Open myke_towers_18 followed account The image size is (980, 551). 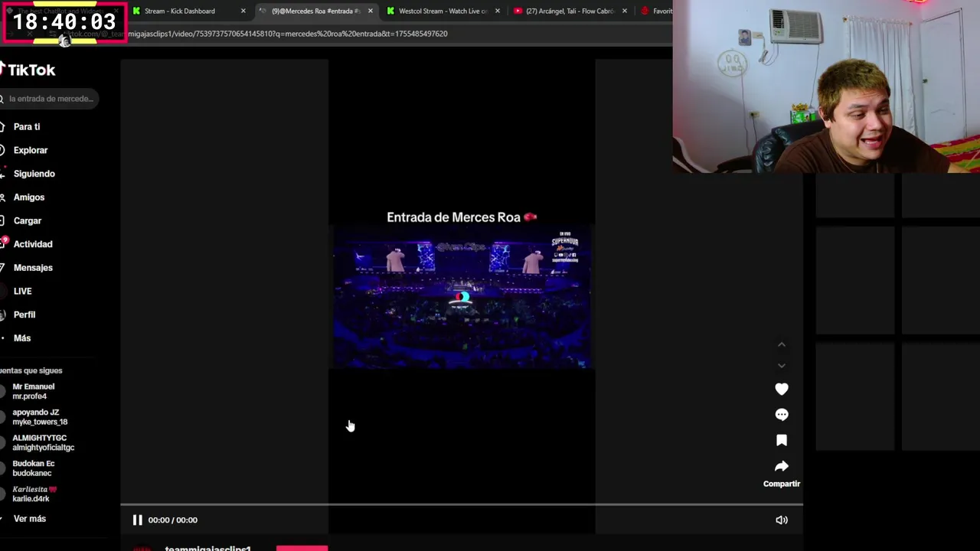[x=39, y=417]
